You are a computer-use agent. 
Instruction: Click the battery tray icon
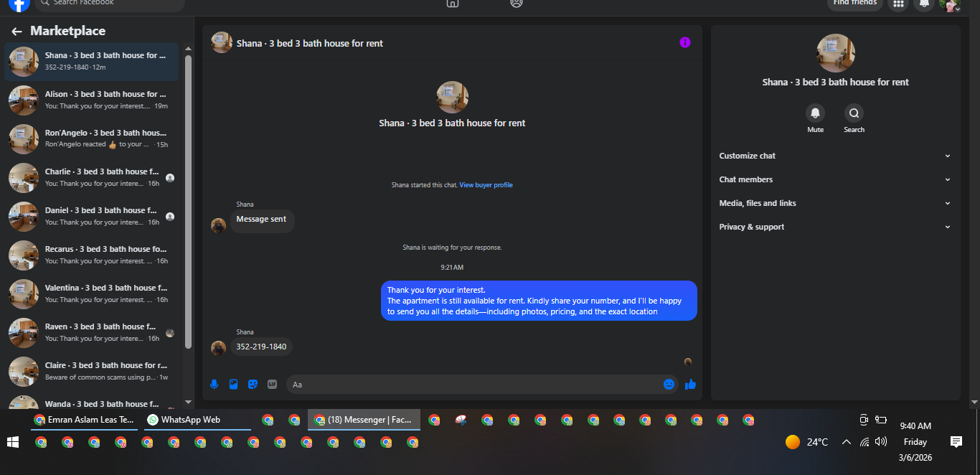tap(881, 420)
